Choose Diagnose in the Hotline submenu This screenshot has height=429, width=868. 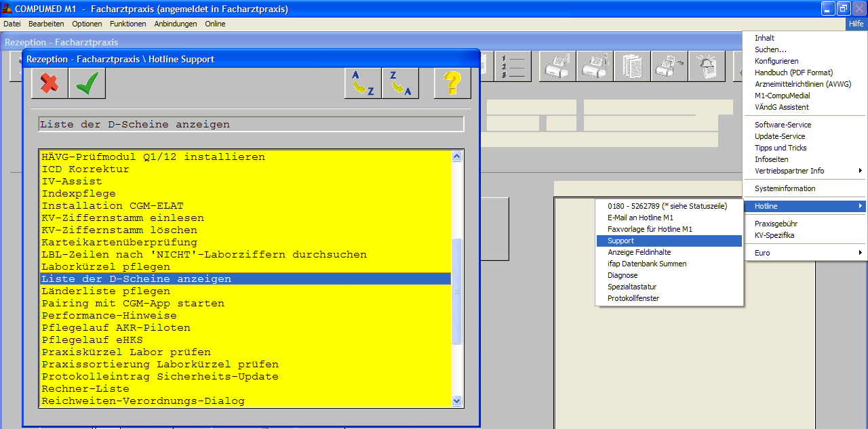(x=669, y=275)
